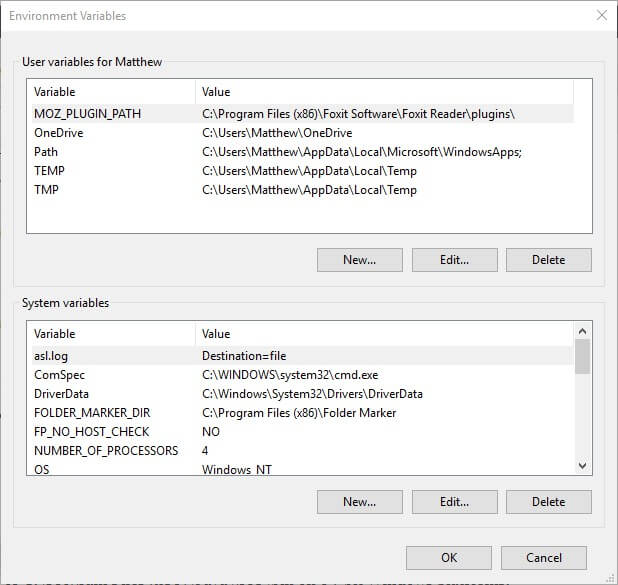Click the Drivers\DriverData path value
The height and width of the screenshot is (585, 618).
[x=312, y=394]
